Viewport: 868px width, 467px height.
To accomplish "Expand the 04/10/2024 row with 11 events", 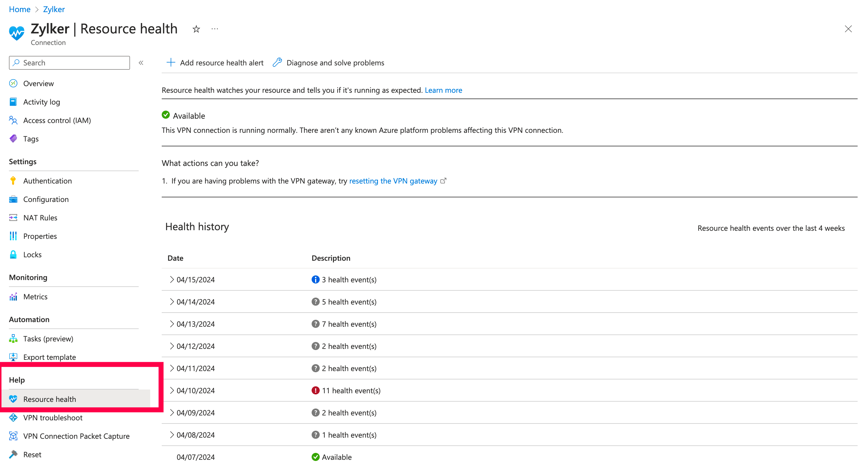I will 172,391.
